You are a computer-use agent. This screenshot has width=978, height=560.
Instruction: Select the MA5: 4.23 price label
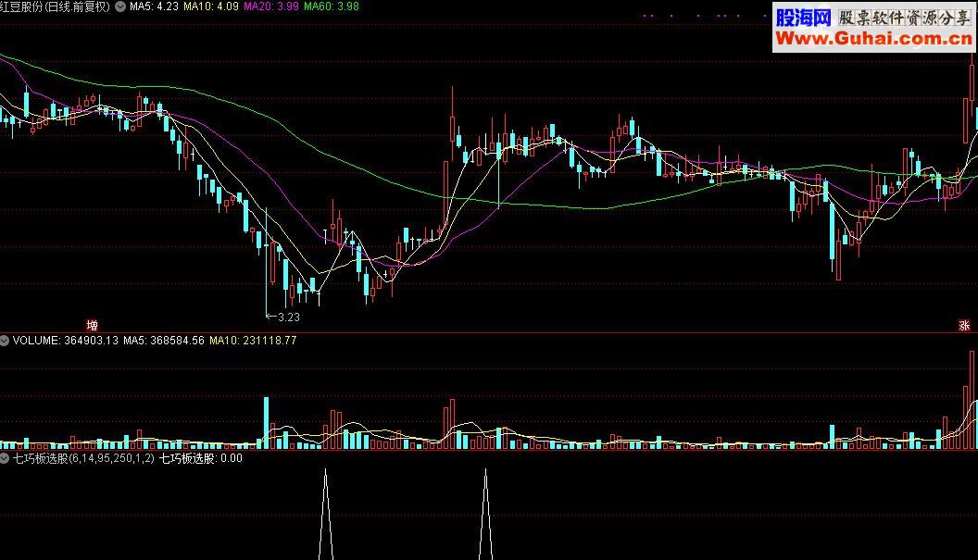click(x=154, y=6)
